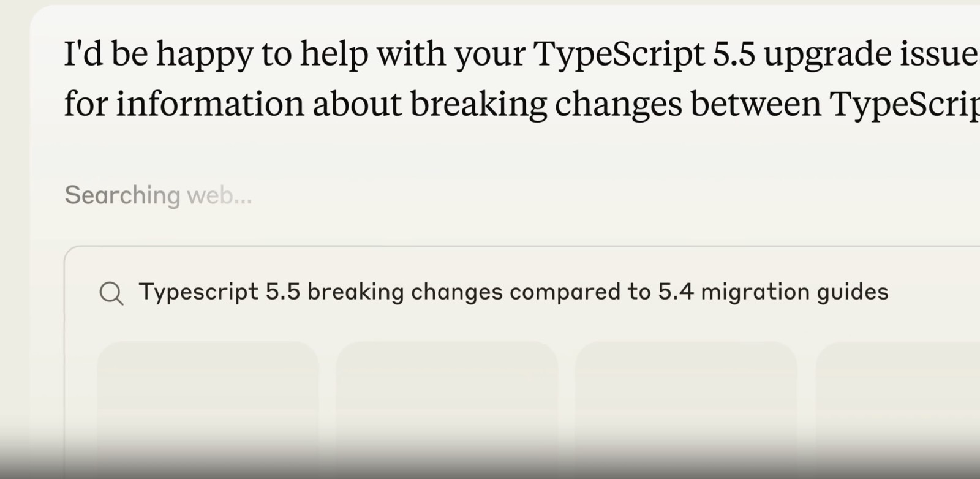The width and height of the screenshot is (980, 479).
Task: Click the TypeScript 5.5 breaking changes search query
Action: coord(513,292)
